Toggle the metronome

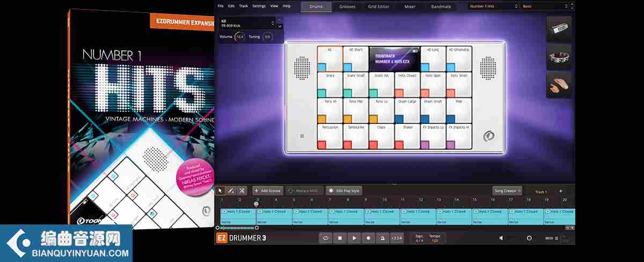pyautogui.click(x=382, y=237)
